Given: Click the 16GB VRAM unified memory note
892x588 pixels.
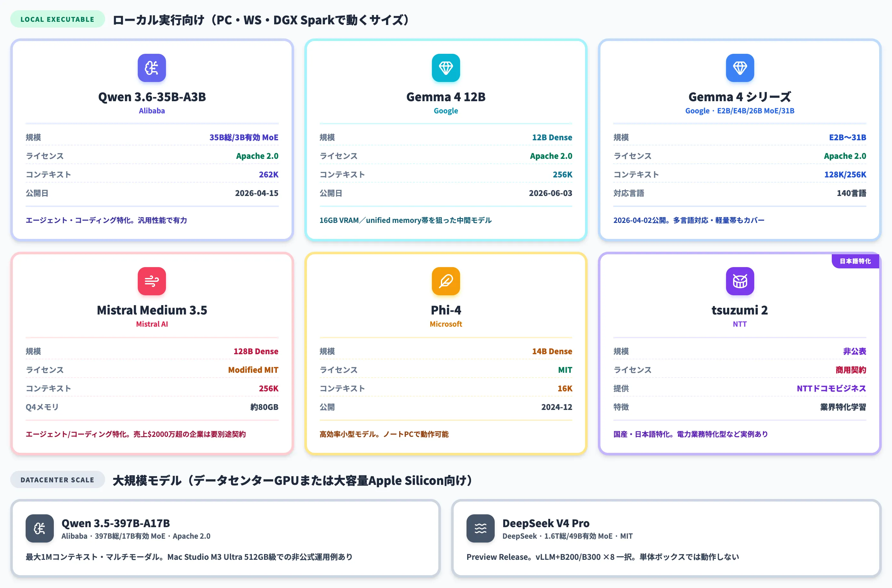Looking at the screenshot, I should pos(405,220).
